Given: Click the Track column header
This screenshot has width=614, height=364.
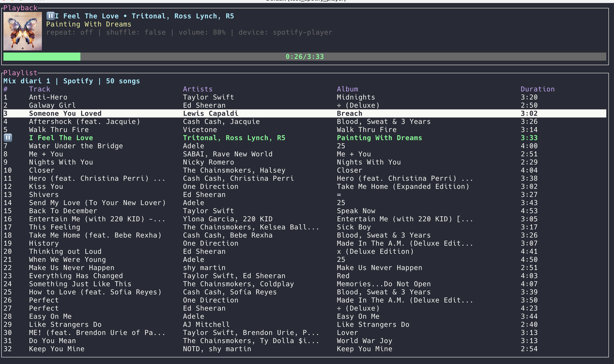Looking at the screenshot, I should [x=40, y=89].
